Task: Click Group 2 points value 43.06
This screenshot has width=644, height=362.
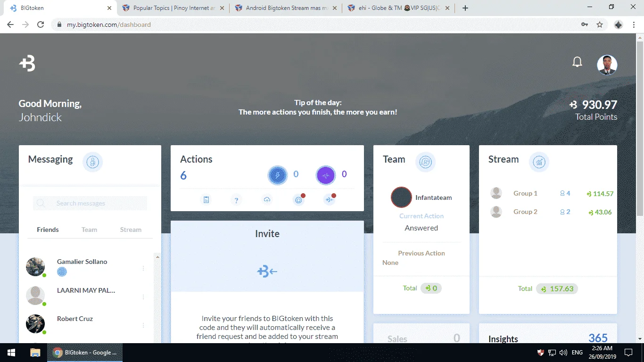Action: pyautogui.click(x=600, y=212)
